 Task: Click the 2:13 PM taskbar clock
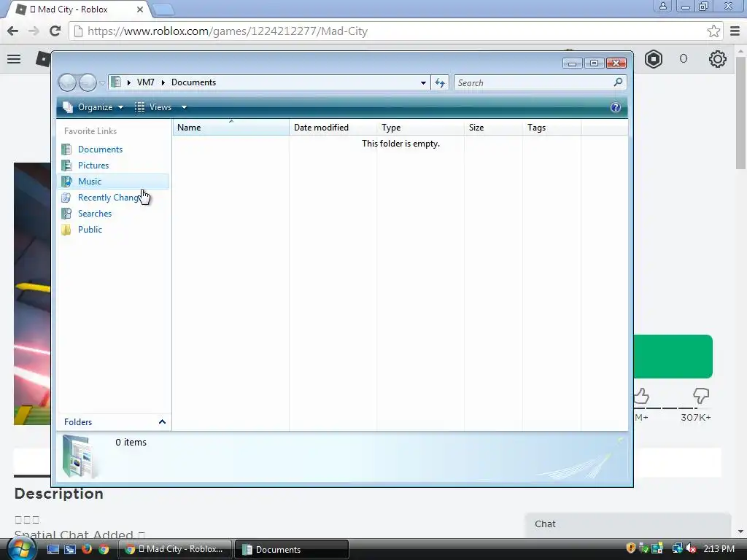coord(719,548)
